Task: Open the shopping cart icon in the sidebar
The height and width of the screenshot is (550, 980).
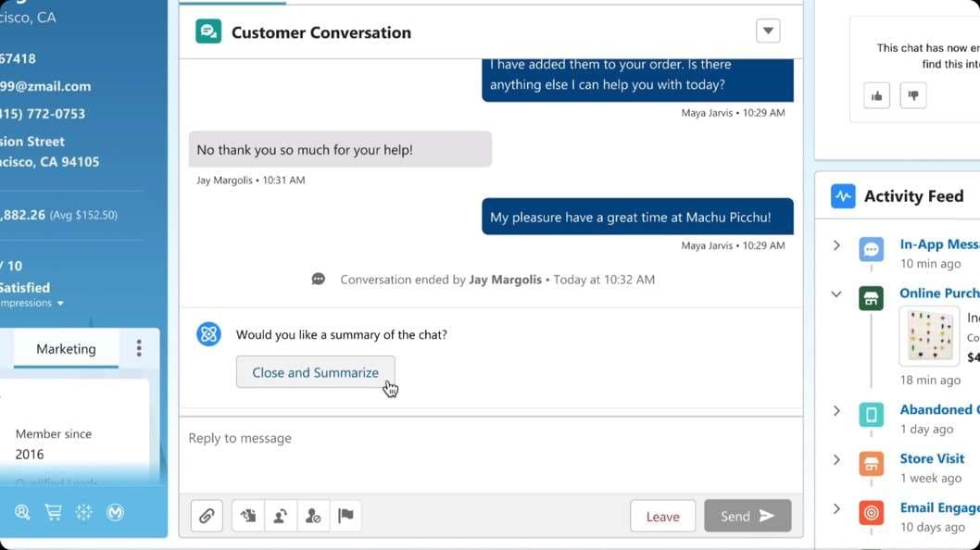Action: click(x=54, y=511)
